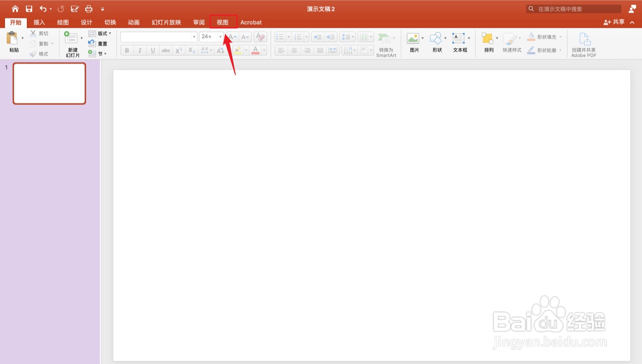Center the text
The height and width of the screenshot is (364, 642).
pyautogui.click(x=294, y=50)
